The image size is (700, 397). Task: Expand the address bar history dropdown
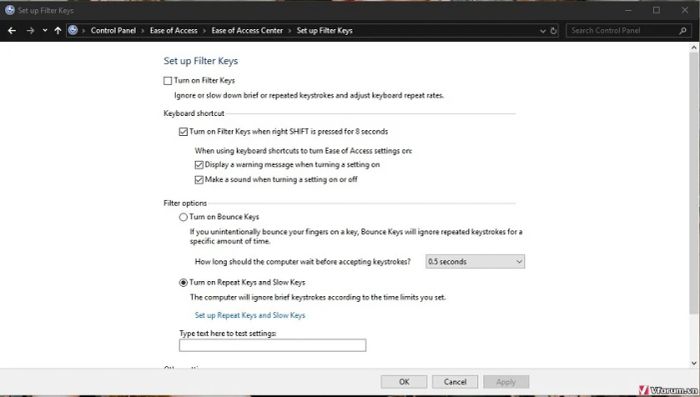pyautogui.click(x=542, y=31)
